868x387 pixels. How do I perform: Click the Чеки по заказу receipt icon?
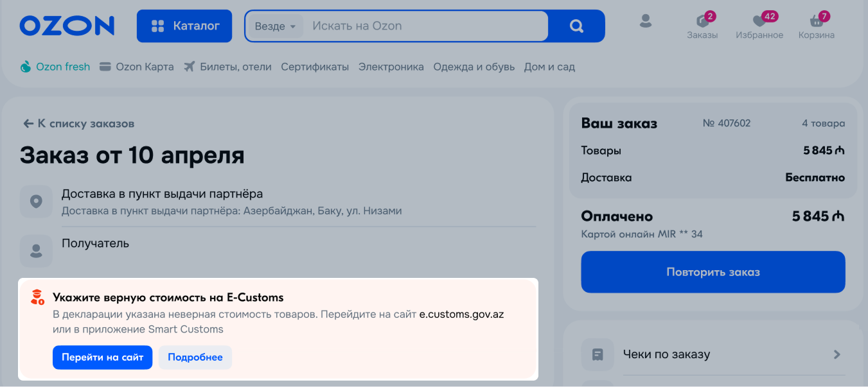click(x=598, y=354)
